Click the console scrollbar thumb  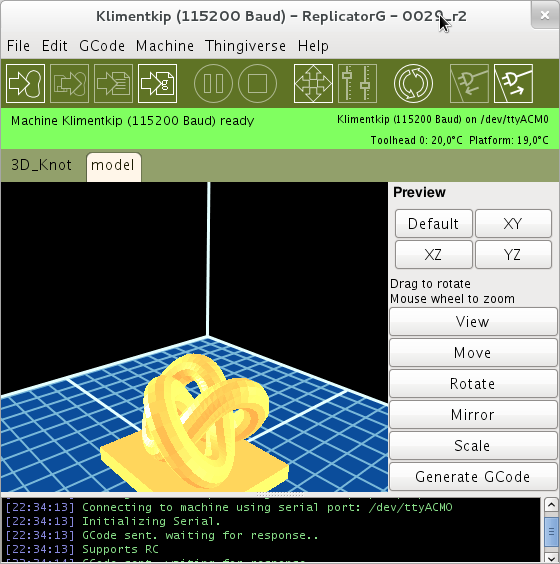(551, 531)
